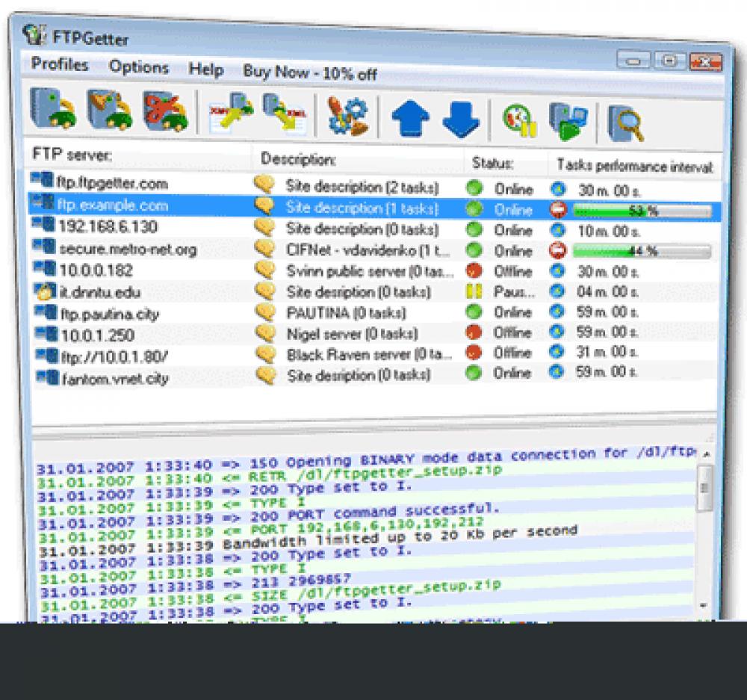The image size is (747, 700).
Task: Open the Help menu
Action: tap(206, 69)
